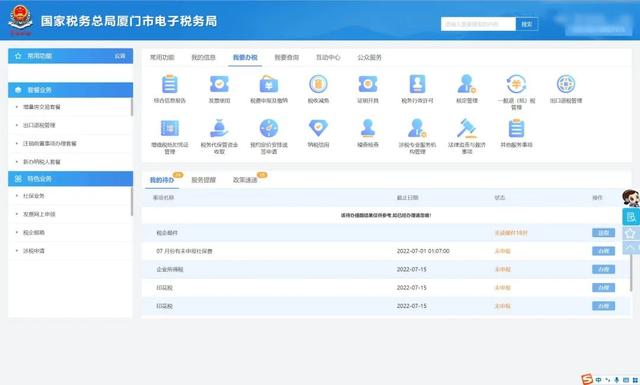Open 综合信息报告 icon
This screenshot has width=640, height=385.
click(169, 85)
